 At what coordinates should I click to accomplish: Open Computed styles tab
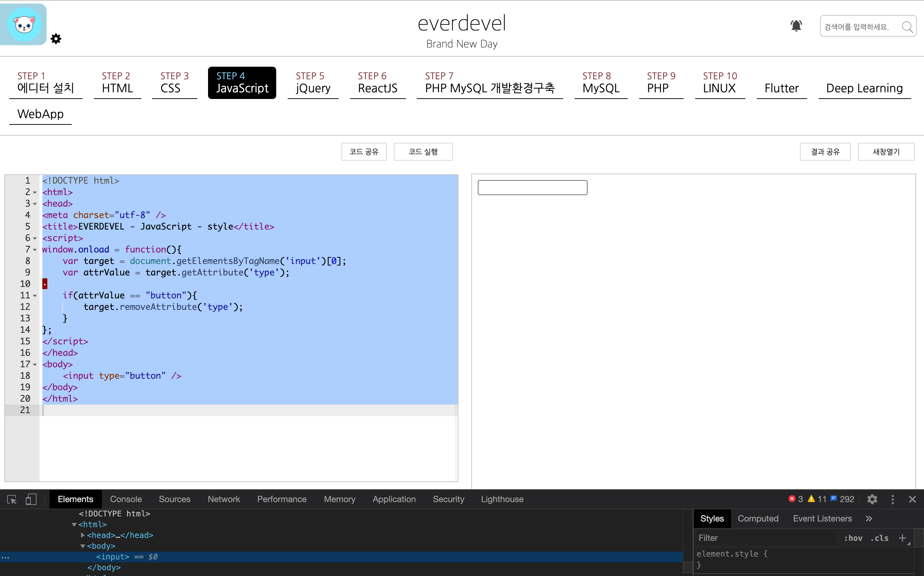coord(758,519)
